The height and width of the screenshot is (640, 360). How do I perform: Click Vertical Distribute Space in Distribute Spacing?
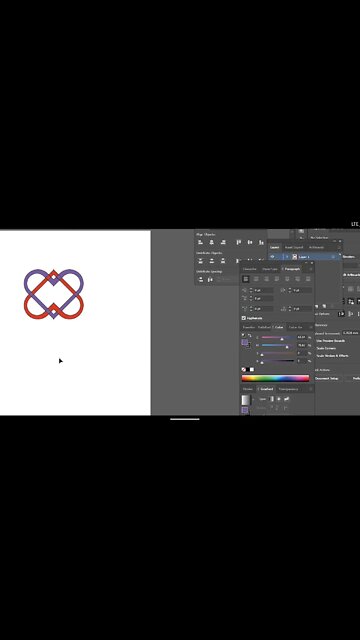200,280
